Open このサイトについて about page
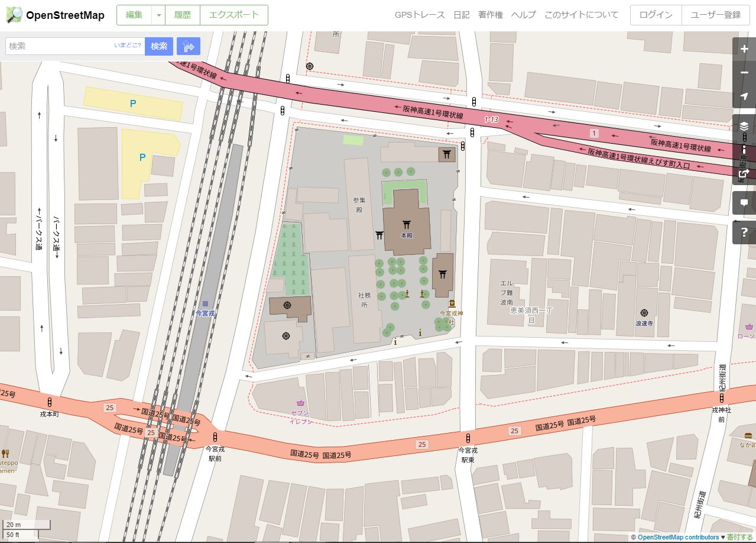756x543 pixels. (x=582, y=15)
